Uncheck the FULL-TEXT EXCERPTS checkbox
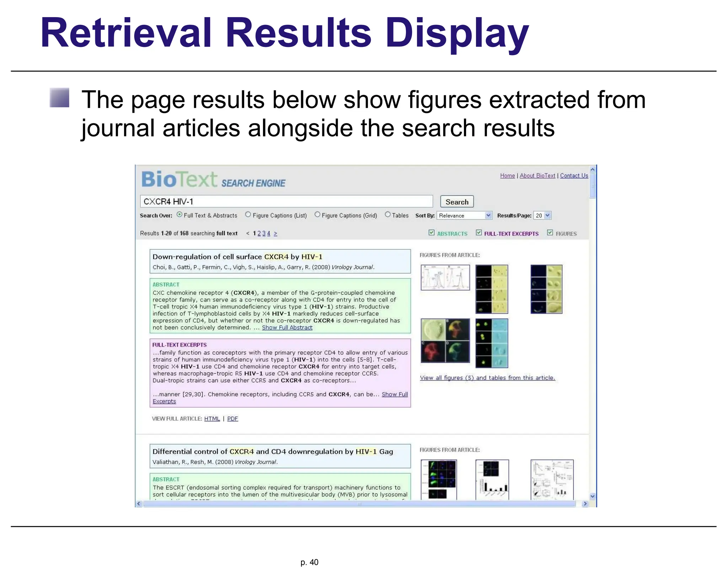This screenshot has height=575, width=728. (x=479, y=233)
